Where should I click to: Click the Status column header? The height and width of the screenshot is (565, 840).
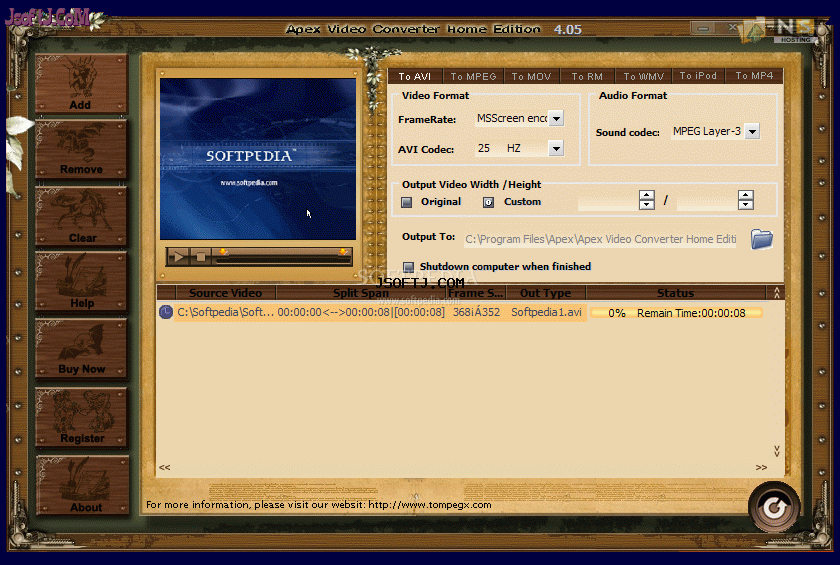pyautogui.click(x=676, y=293)
